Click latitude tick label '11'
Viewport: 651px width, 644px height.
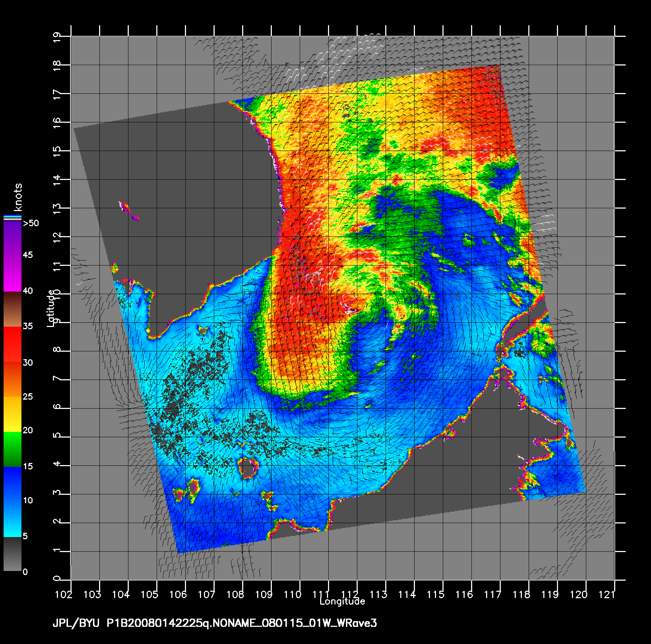[57, 267]
